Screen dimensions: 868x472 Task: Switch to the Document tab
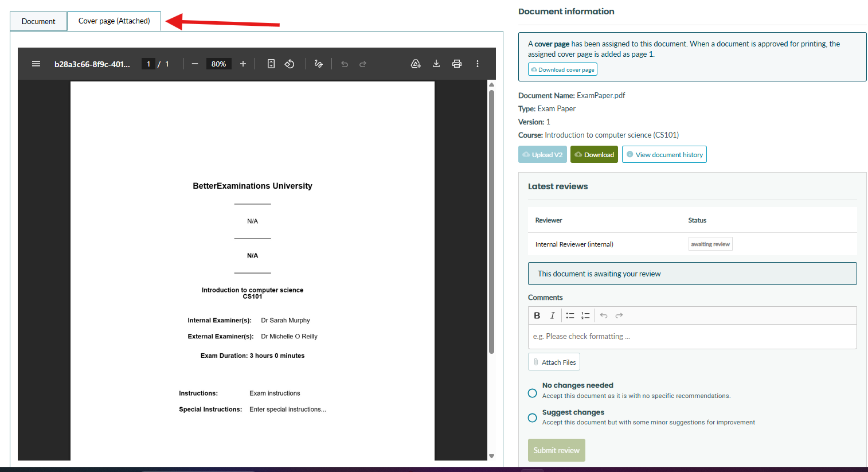pyautogui.click(x=38, y=21)
